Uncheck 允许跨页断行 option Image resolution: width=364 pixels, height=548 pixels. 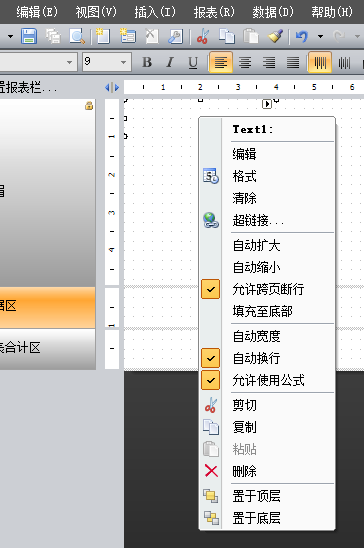(x=267, y=289)
